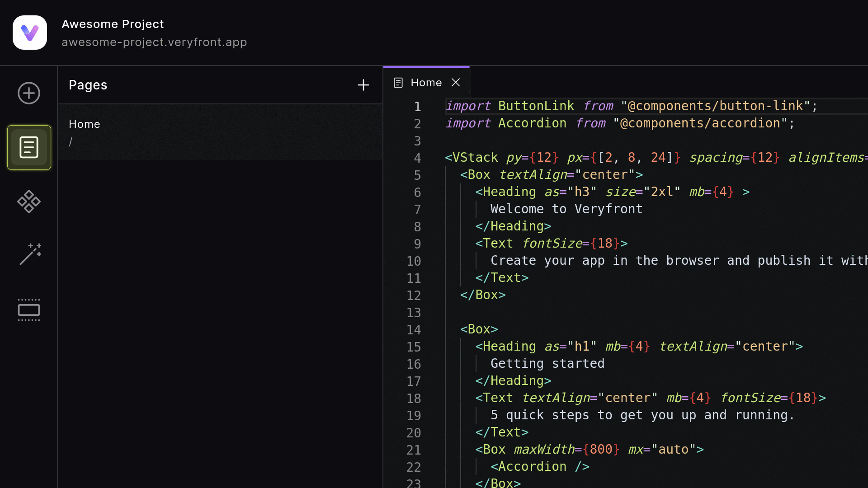Switch to the Home editor tab
This screenshot has height=488, width=868.
[426, 83]
